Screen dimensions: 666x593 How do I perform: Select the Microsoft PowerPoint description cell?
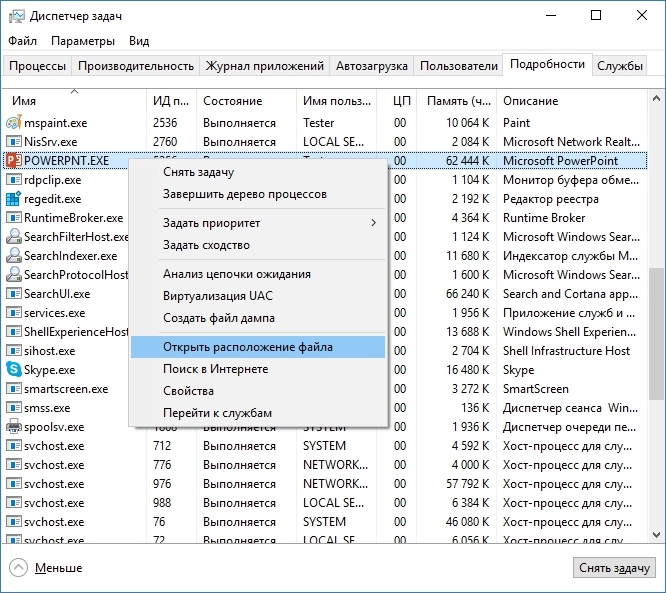click(560, 161)
